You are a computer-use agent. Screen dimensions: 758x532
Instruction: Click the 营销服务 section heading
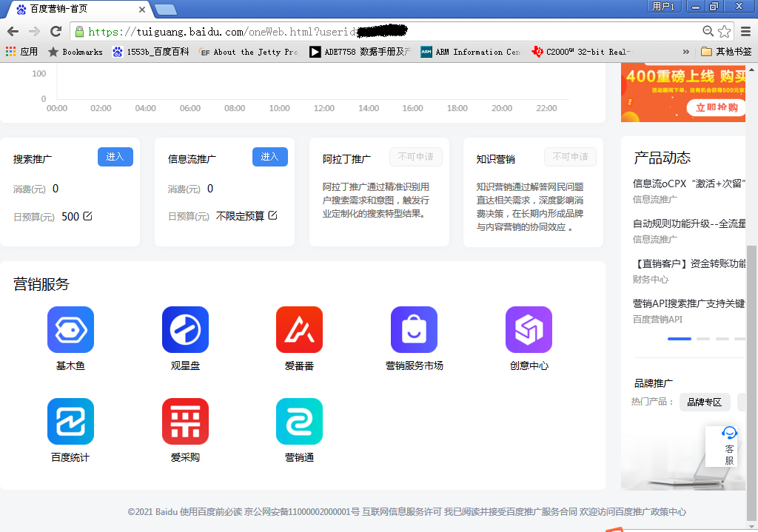41,284
